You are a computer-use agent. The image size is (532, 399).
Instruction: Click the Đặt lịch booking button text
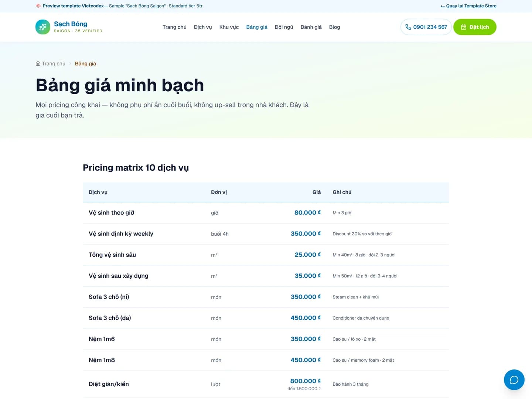click(x=479, y=27)
